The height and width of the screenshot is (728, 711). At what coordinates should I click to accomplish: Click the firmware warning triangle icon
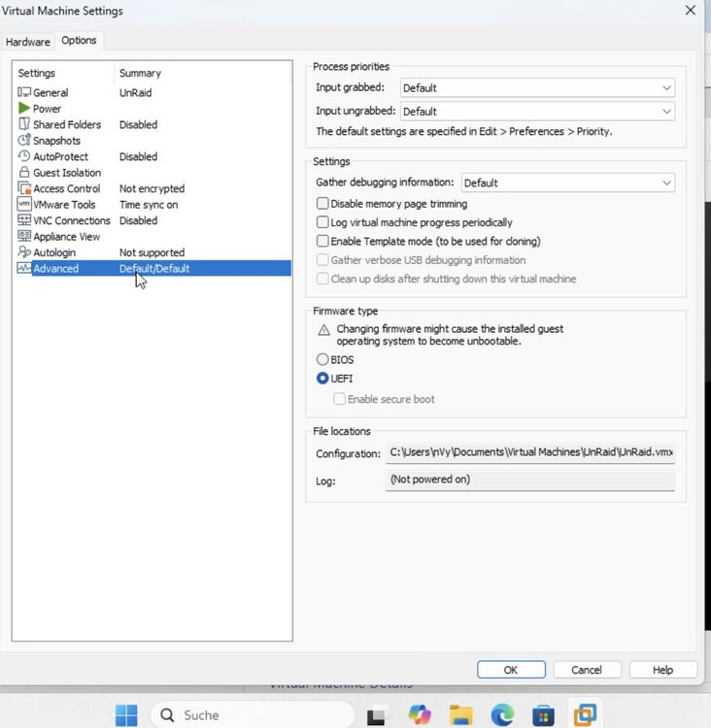coord(323,331)
